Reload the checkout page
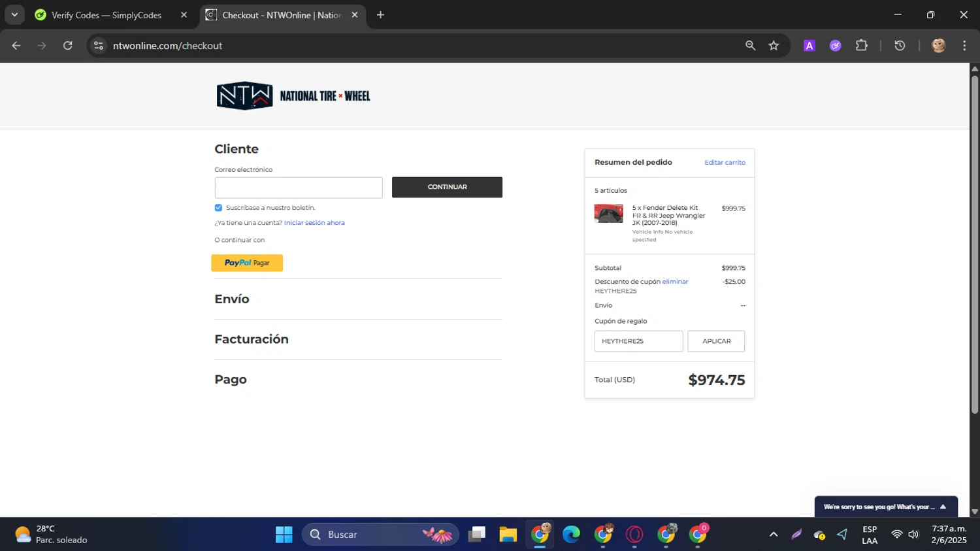Viewport: 980px width, 551px height. (68, 46)
